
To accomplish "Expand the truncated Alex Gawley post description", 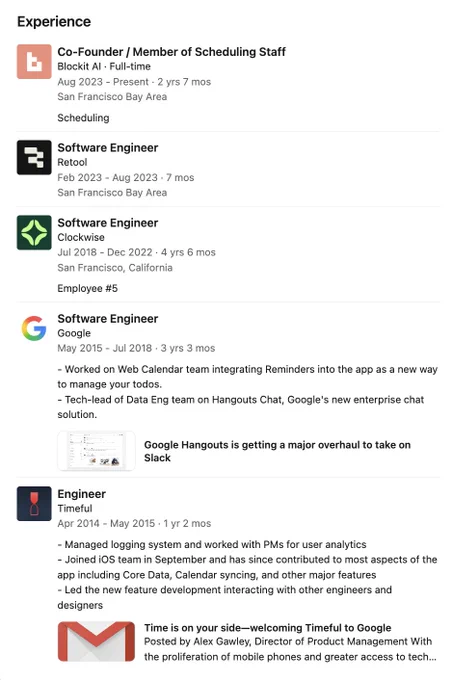I will (x=290, y=649).
